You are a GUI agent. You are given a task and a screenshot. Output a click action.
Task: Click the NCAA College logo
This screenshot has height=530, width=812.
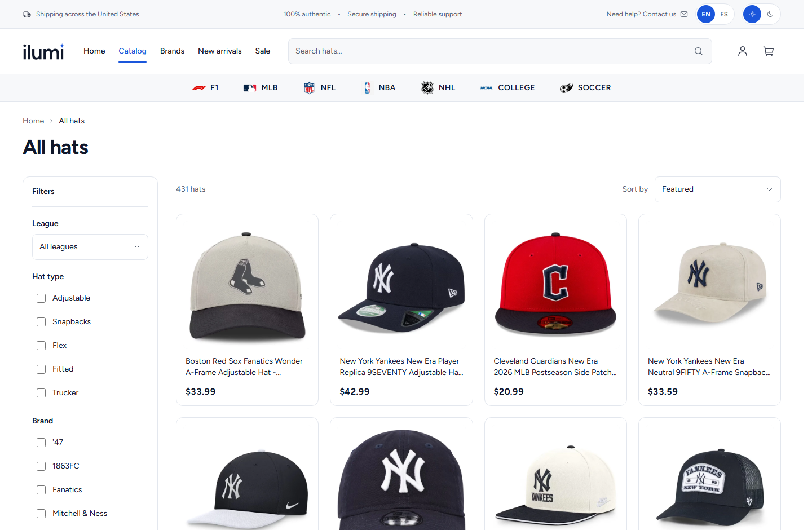487,88
